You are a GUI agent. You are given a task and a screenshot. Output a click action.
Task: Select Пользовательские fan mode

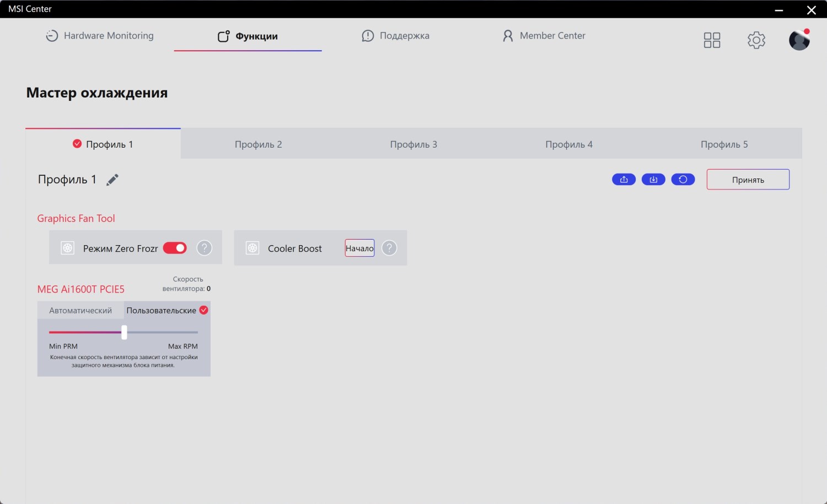point(162,311)
